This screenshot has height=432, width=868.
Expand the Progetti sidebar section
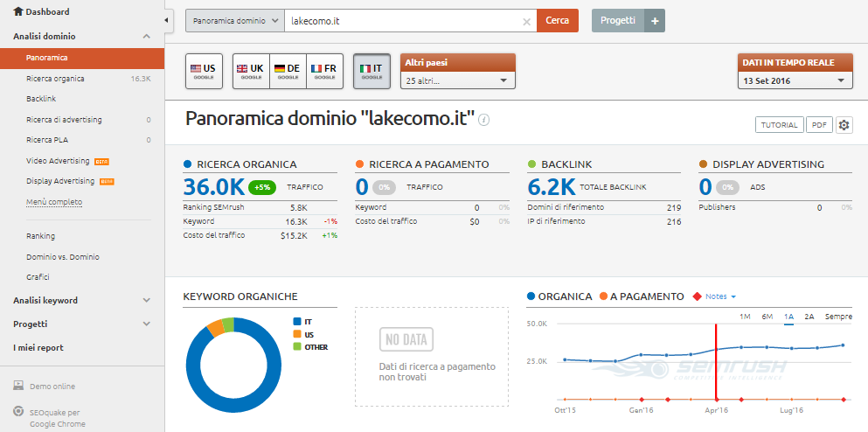pyautogui.click(x=146, y=324)
